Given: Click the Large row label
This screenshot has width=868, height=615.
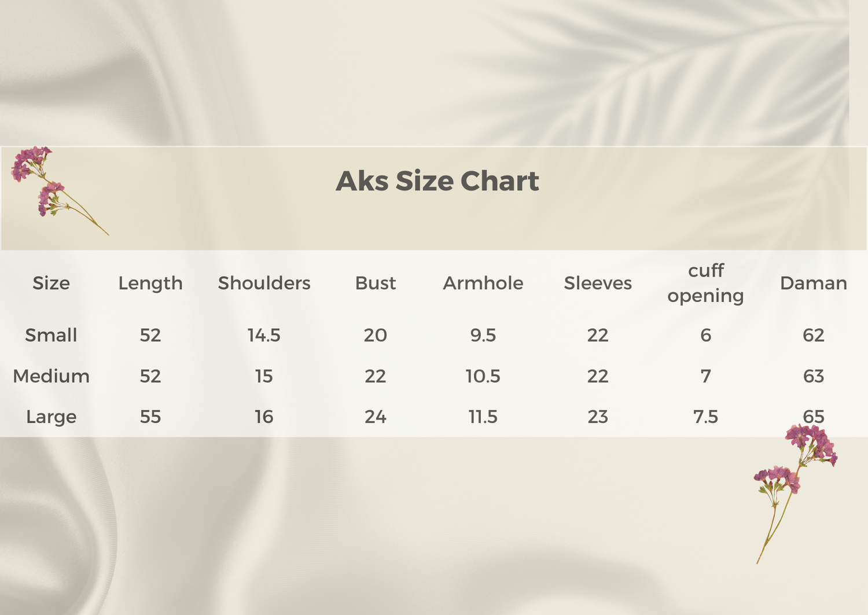Looking at the screenshot, I should [51, 417].
